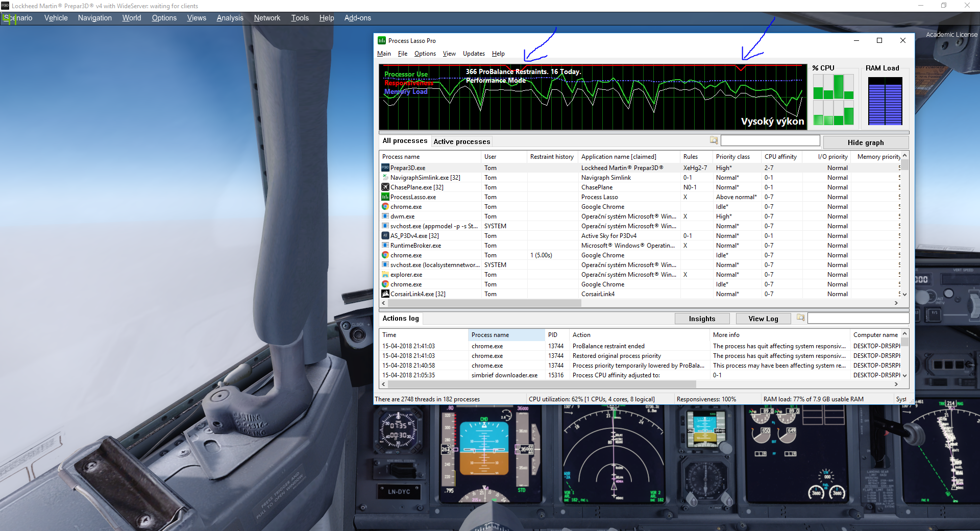Open the Insights button in Actions log

(702, 319)
